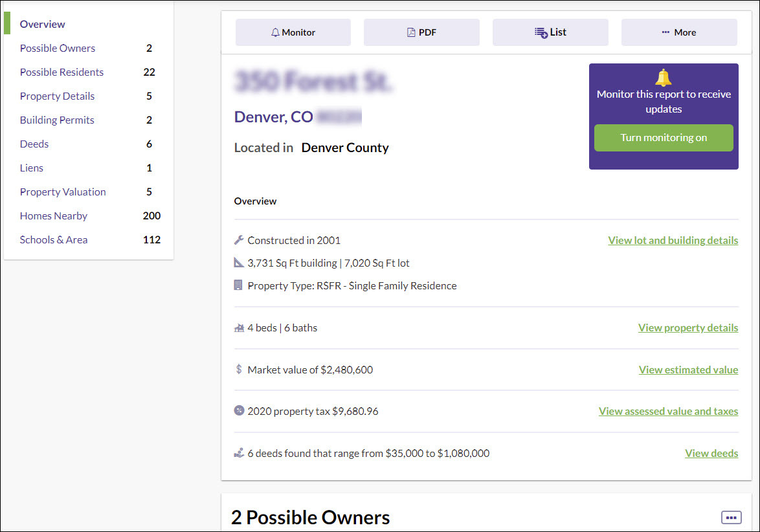Viewport: 760px width, 532px height.
Task: Go to Property Valuation in sidebar
Action: 63,192
